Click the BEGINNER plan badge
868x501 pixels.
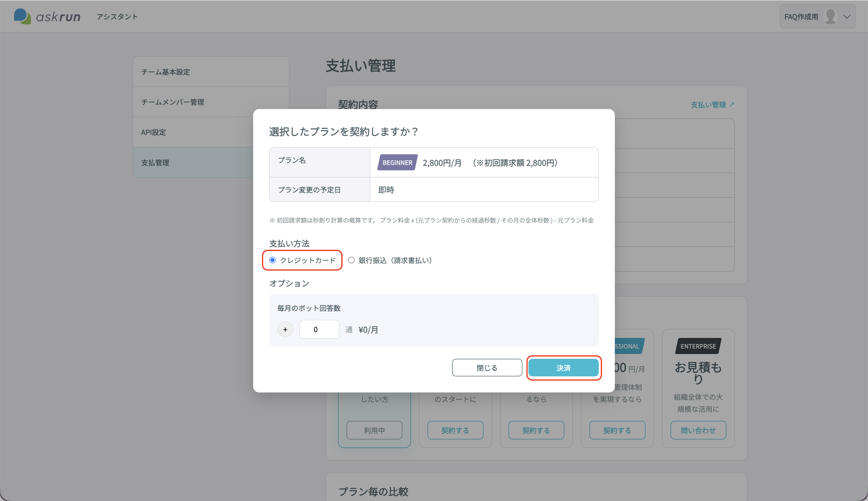click(397, 162)
